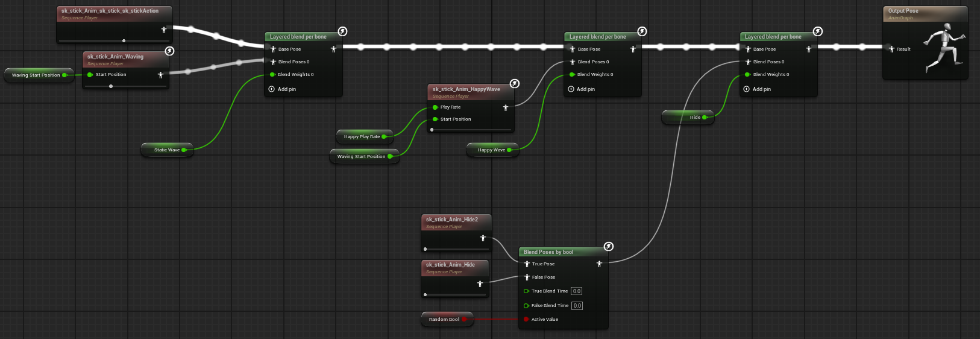The image size is (980, 339).
Task: Select the False Pose input pin
Action: pos(527,277)
